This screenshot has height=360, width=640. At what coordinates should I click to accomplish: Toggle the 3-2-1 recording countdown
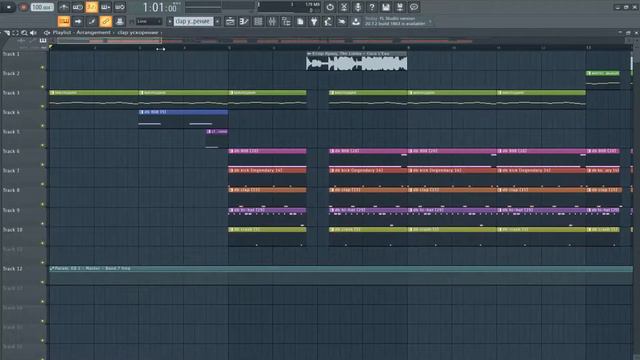[x=91, y=7]
